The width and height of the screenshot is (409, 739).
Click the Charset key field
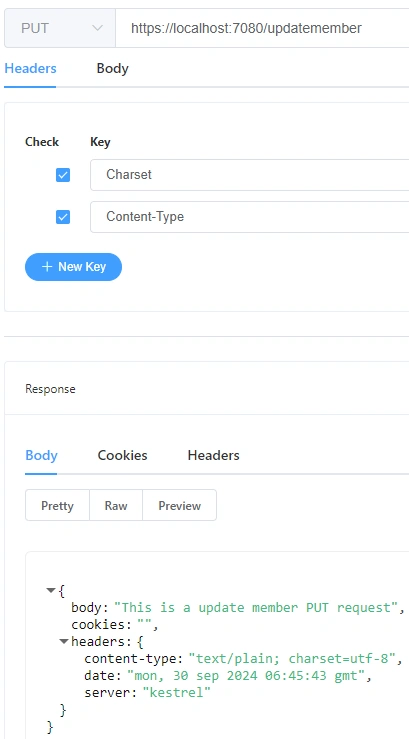click(x=250, y=175)
